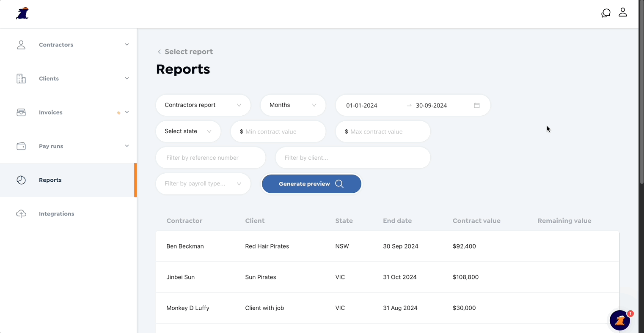Click the Generate preview button
644x333 pixels.
pyautogui.click(x=311, y=184)
